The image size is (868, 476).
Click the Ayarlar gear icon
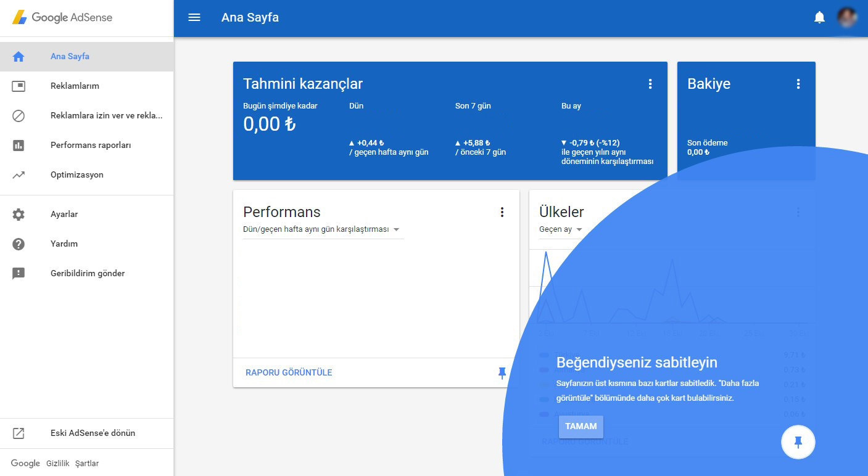click(19, 215)
